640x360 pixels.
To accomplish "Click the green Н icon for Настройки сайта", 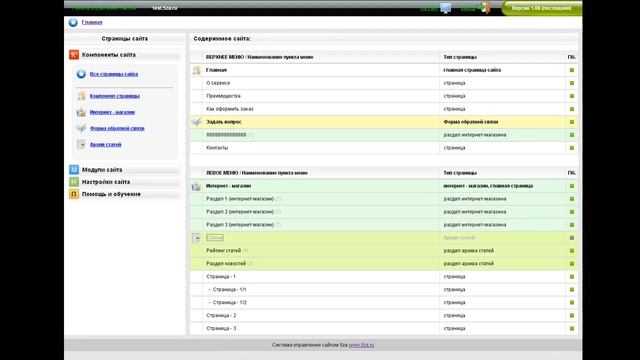I will 74,182.
